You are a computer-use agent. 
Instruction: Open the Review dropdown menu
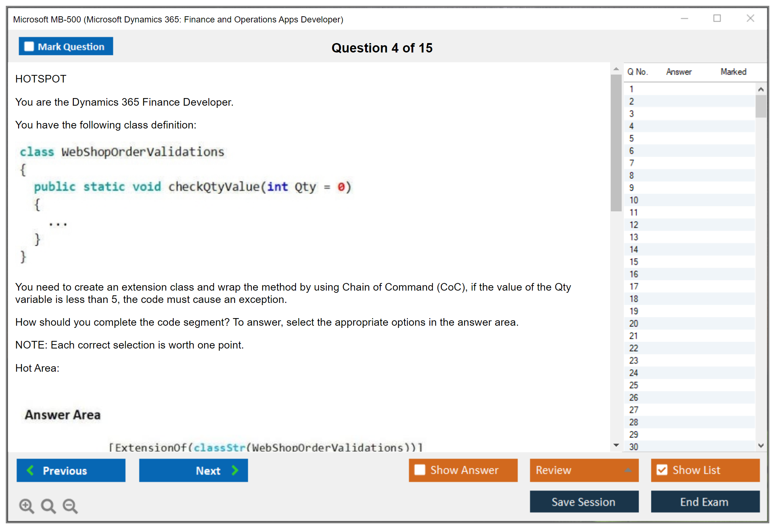(628, 470)
